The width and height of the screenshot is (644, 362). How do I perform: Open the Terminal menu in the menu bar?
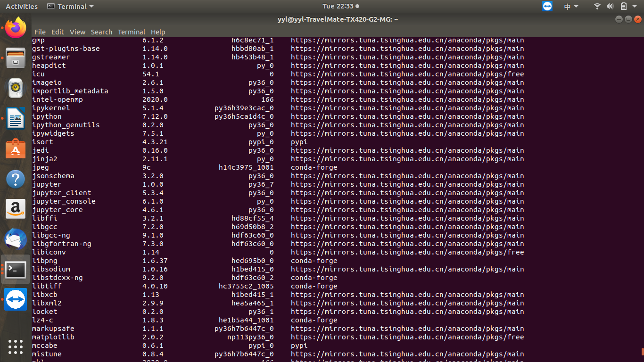click(132, 32)
